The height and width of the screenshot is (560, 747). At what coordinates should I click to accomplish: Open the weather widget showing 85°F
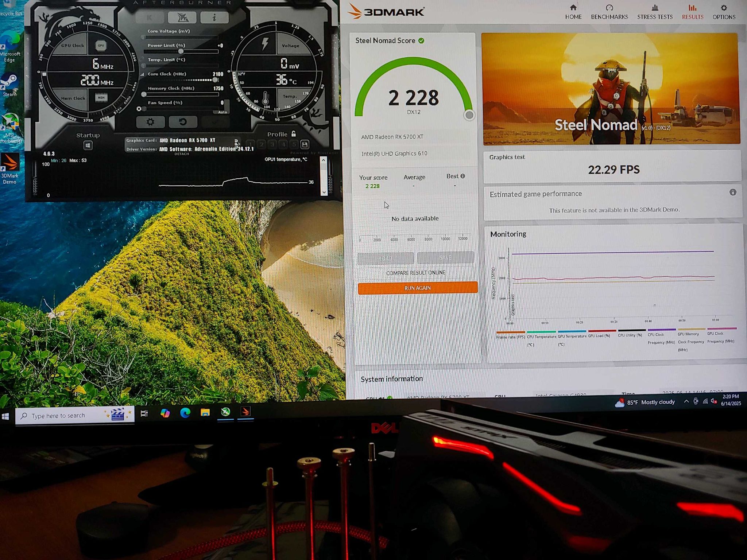pyautogui.click(x=645, y=402)
